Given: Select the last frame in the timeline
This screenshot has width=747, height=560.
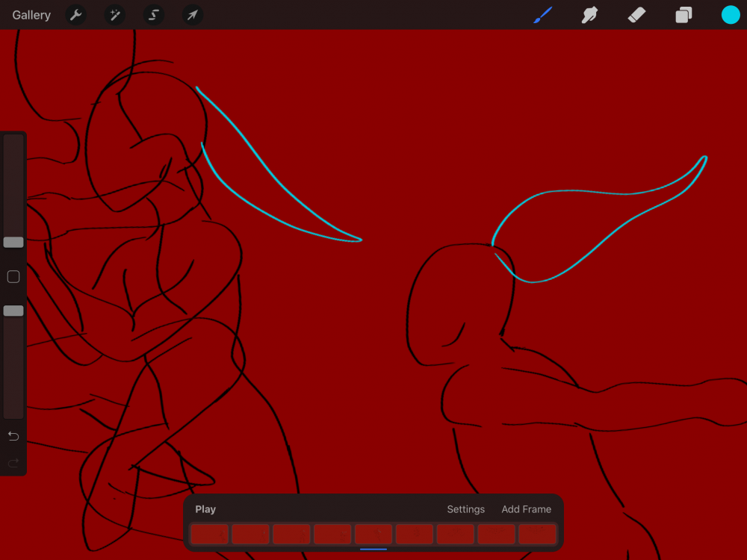Looking at the screenshot, I should 537,534.
